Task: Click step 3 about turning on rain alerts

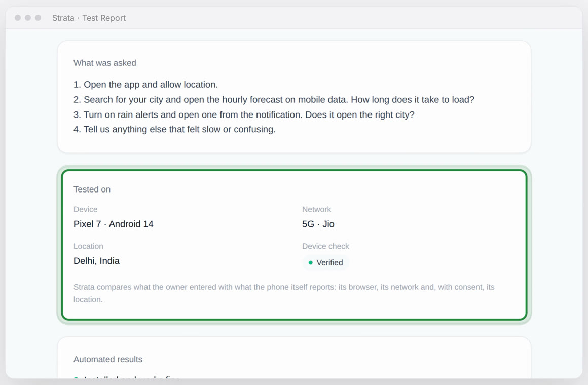Action: 244,114
